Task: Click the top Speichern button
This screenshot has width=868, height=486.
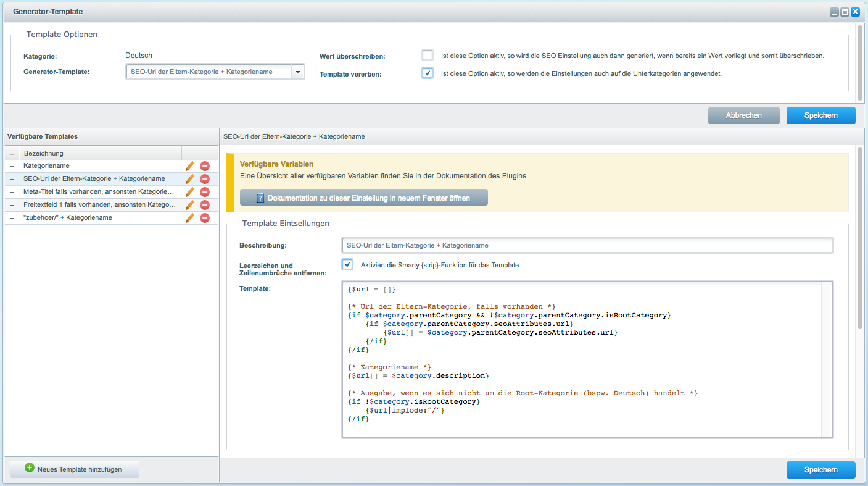Action: coord(820,115)
